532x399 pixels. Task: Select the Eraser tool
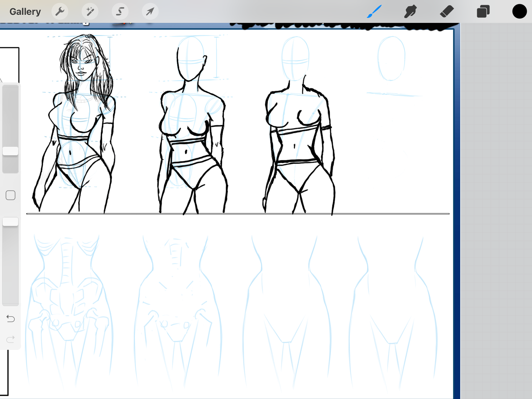click(x=447, y=12)
